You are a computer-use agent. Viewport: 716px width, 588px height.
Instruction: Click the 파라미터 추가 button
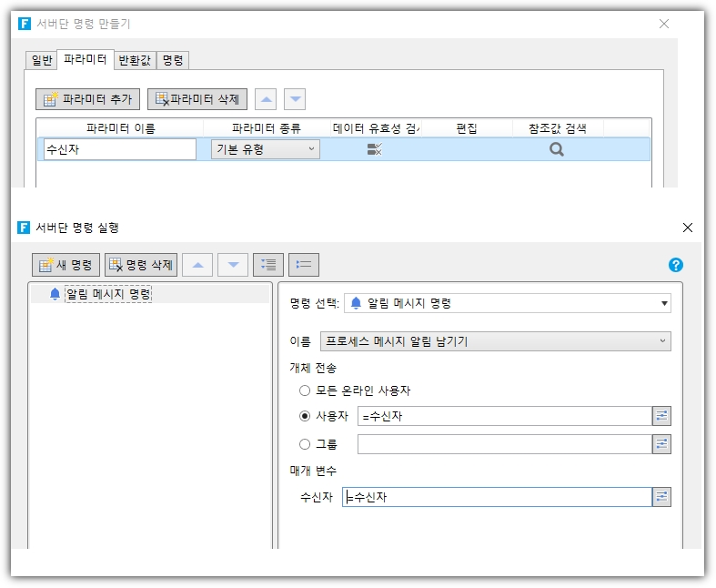(87, 99)
